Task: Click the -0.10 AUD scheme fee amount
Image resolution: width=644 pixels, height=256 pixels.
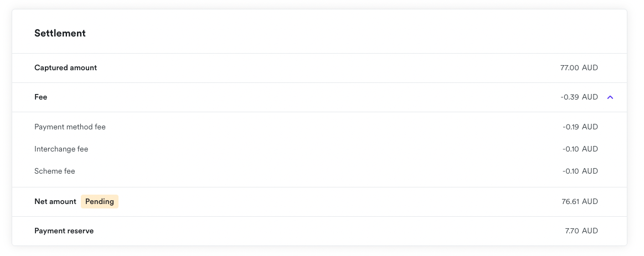Action: coord(580,171)
